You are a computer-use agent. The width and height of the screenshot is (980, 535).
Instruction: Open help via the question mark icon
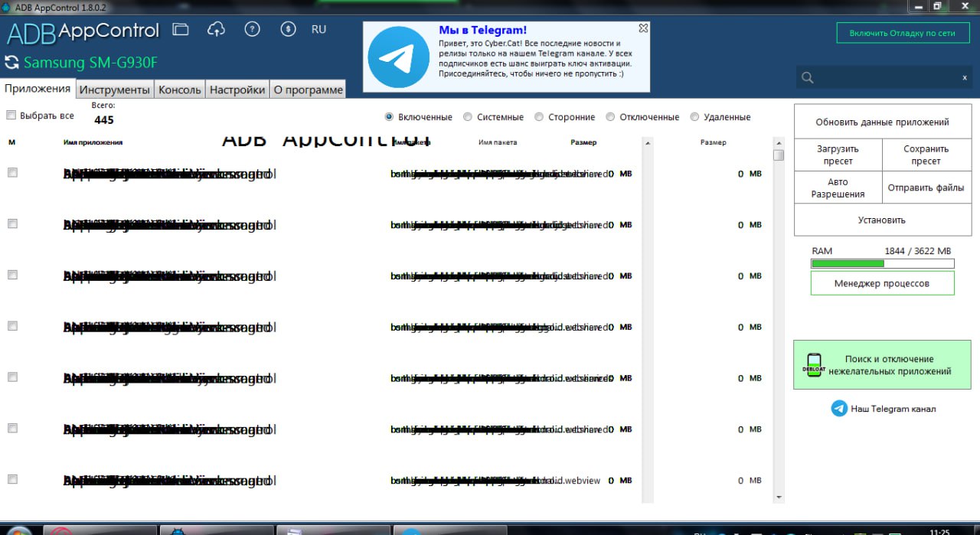pos(252,29)
